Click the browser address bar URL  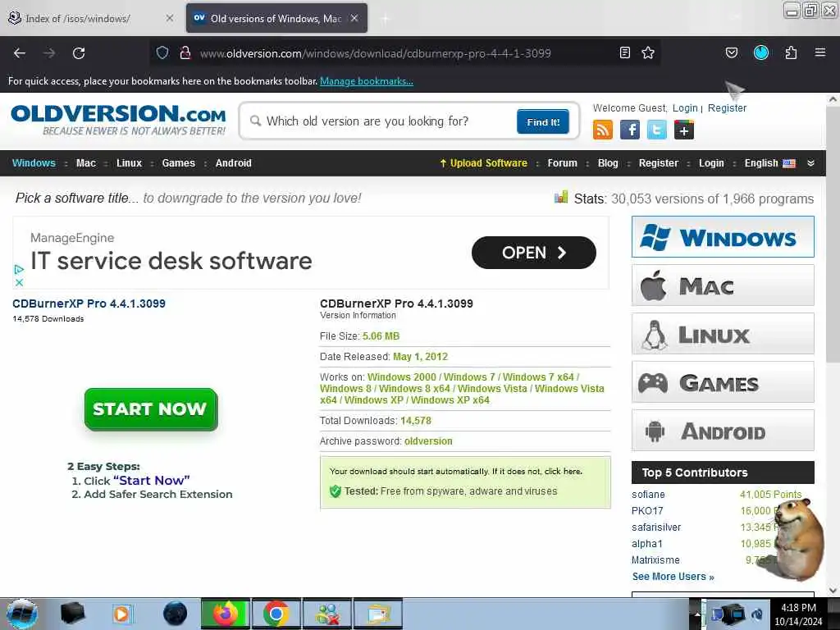pos(375,53)
